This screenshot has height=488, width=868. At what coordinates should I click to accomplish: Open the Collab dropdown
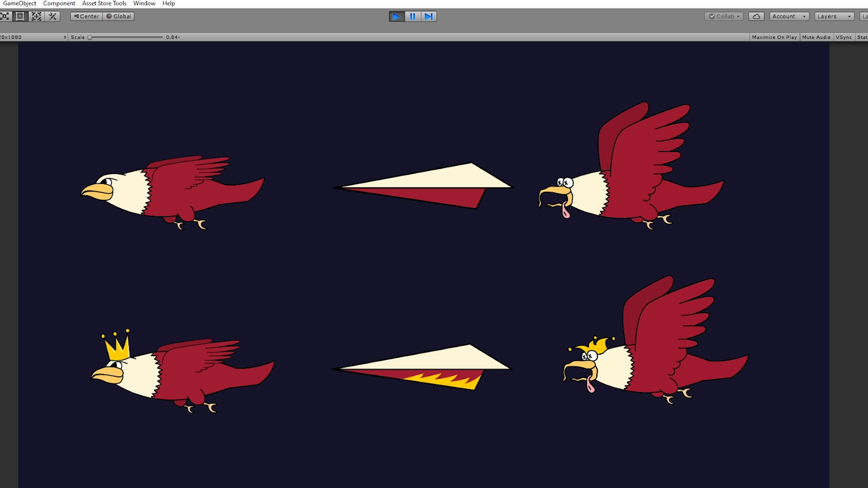(x=724, y=16)
